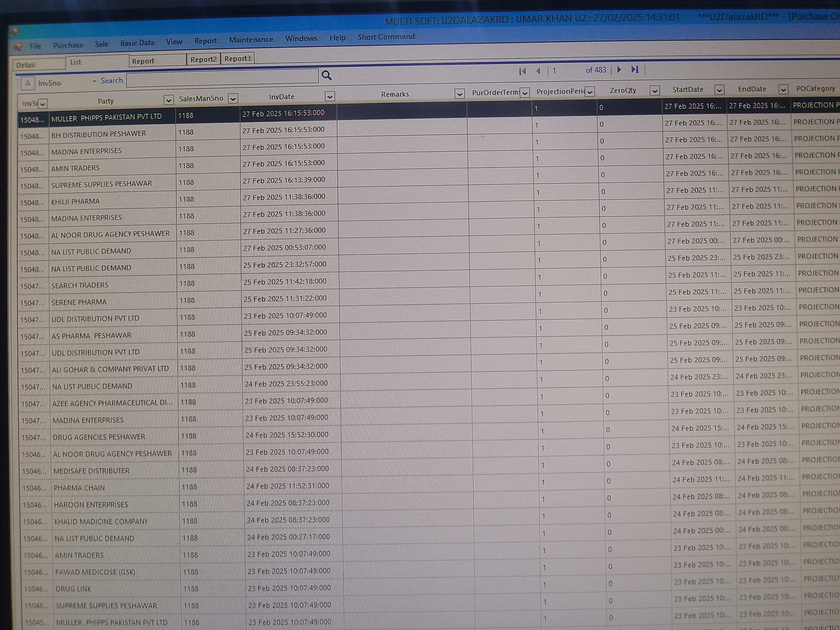Click the magnifier search icon

(326, 75)
